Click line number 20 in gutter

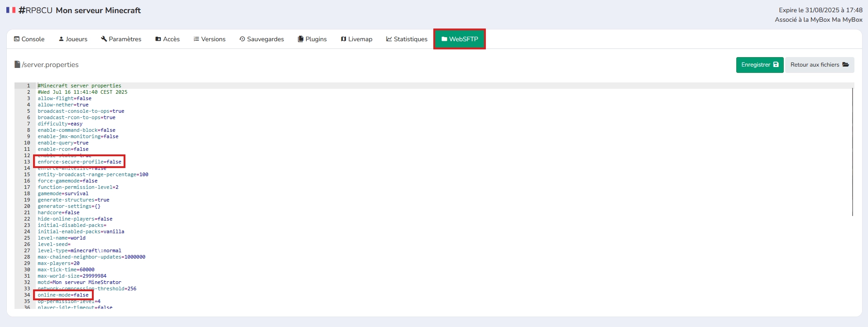pos(27,206)
